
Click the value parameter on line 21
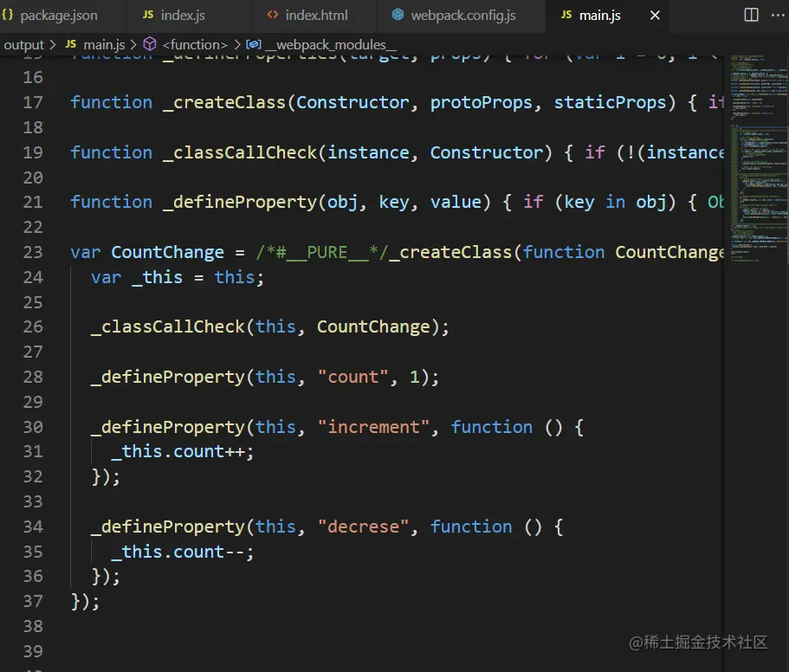pyautogui.click(x=456, y=202)
